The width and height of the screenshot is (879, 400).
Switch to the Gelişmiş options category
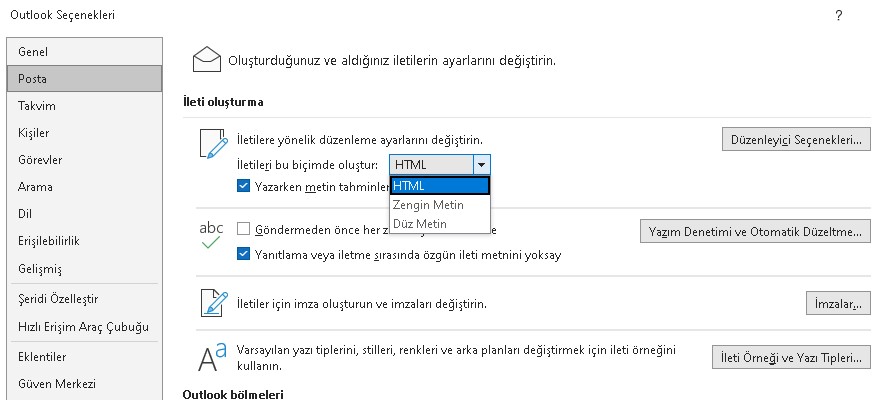point(40,269)
